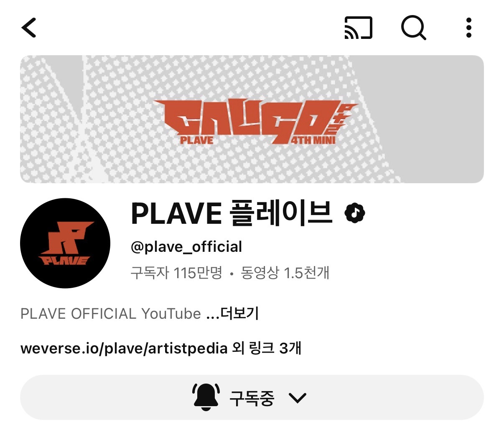Click the 4TH MINI text in the banner
This screenshot has width=504, height=430.
(313, 139)
